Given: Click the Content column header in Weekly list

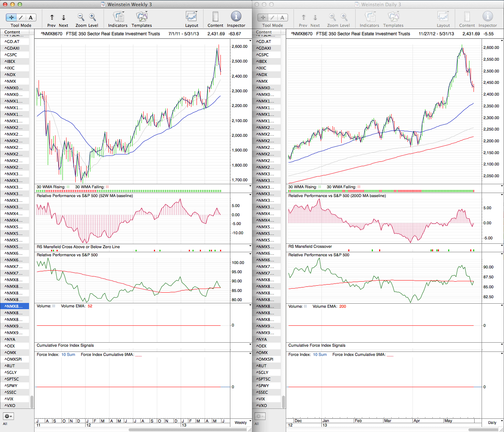Looking at the screenshot, I should click(x=12, y=32).
